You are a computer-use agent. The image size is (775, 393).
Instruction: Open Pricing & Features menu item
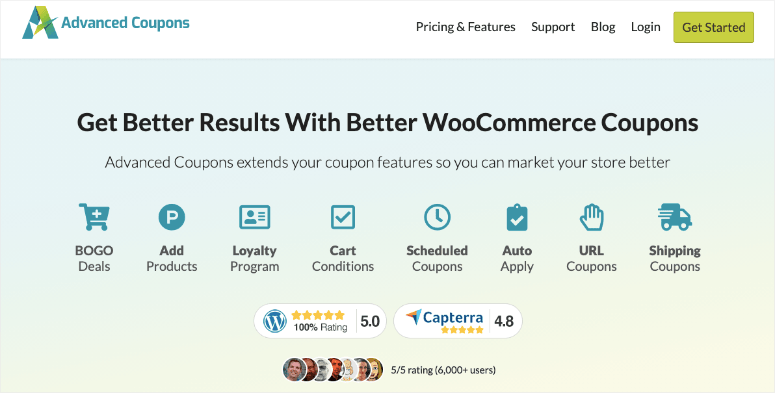coord(466,27)
